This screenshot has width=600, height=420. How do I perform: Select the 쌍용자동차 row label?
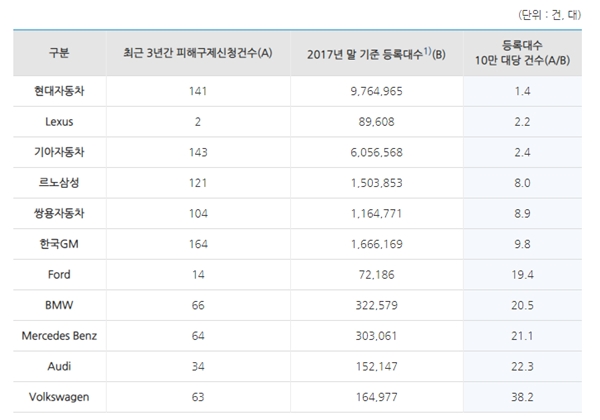click(x=59, y=213)
